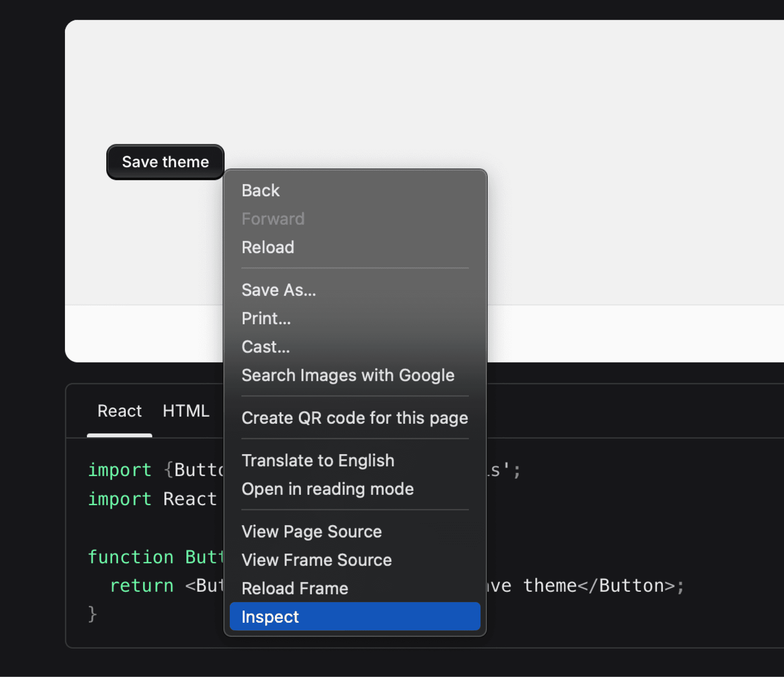Image resolution: width=784 pixels, height=677 pixels.
Task: Select Print… menu item
Action: (x=266, y=318)
